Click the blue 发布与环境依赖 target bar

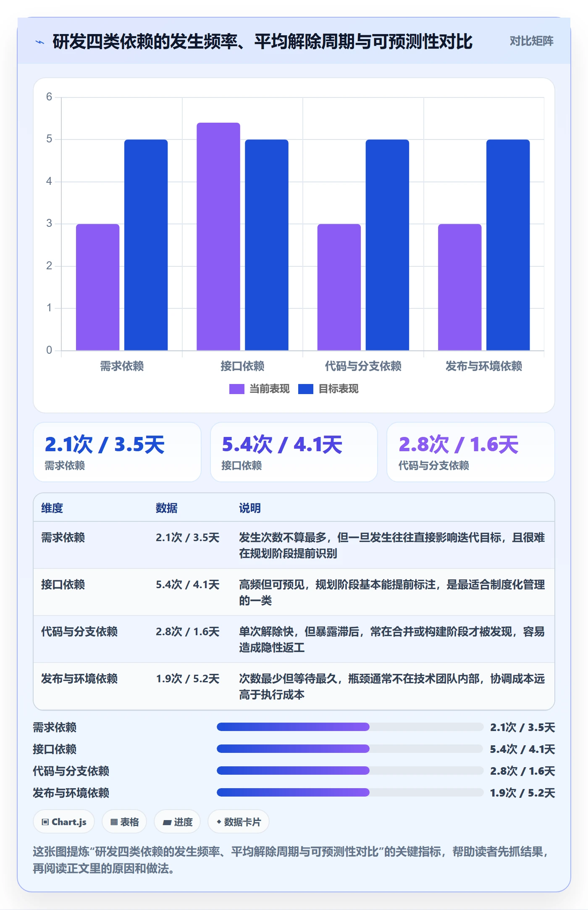pyautogui.click(x=508, y=245)
